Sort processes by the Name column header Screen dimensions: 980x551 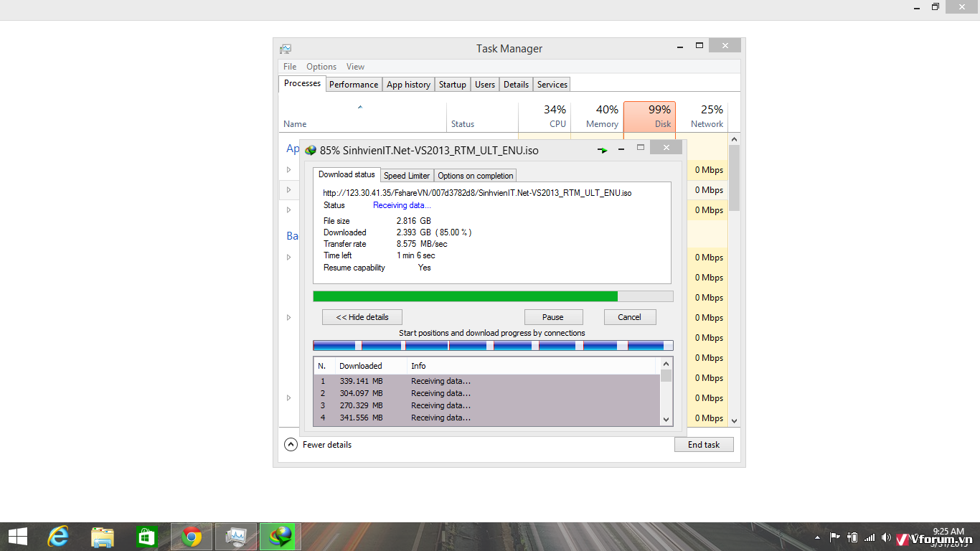[362, 116]
